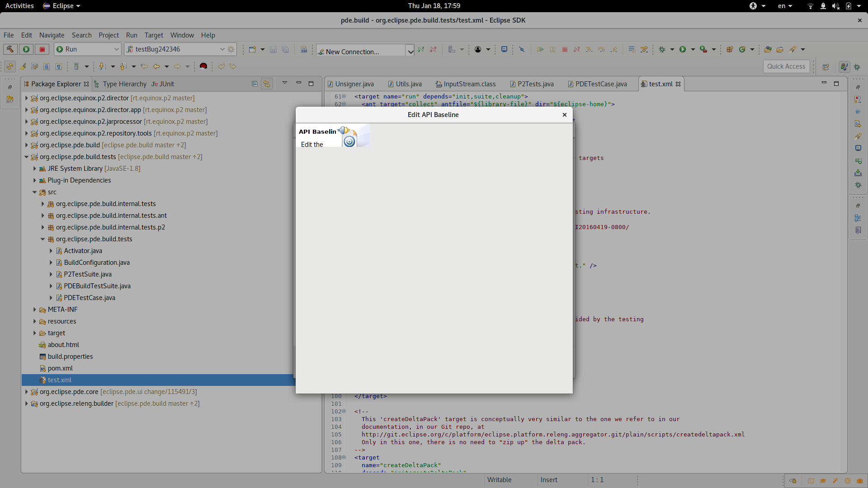Click the Activities button in top bar
Viewport: 868px width, 488px height.
(19, 6)
